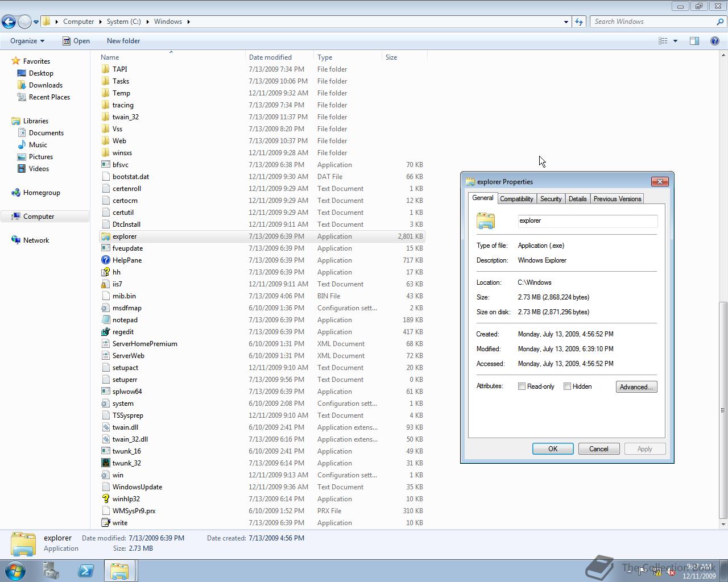This screenshot has height=582, width=728.
Task: Select the regedit application icon
Action: click(105, 332)
